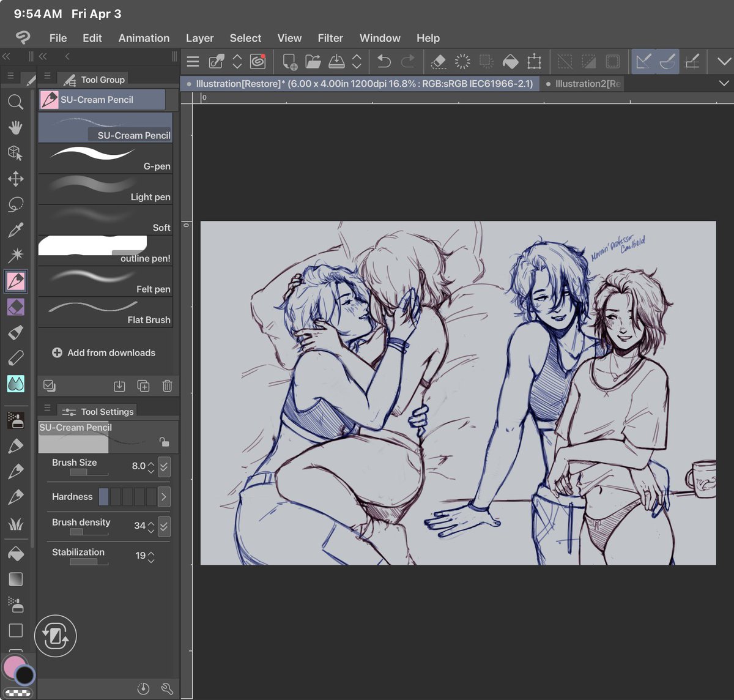The width and height of the screenshot is (734, 700).
Task: Choose the Light pen sub tool
Action: [x=105, y=189]
